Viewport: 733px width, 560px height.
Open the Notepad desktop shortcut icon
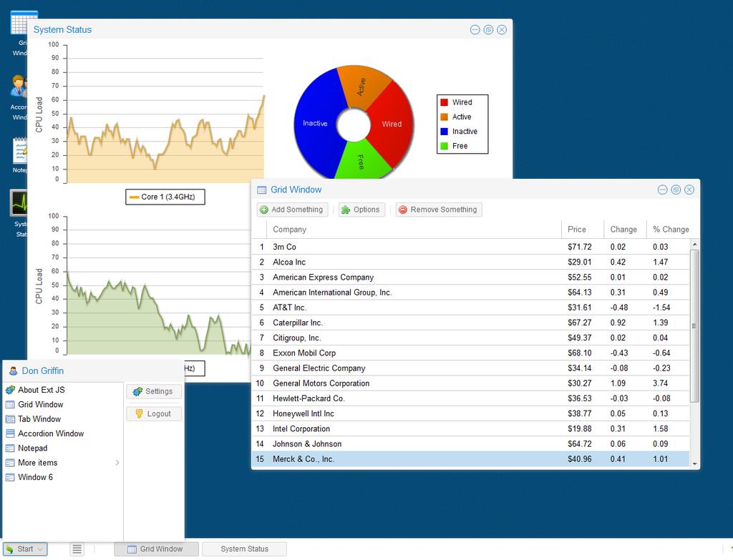coord(20,150)
